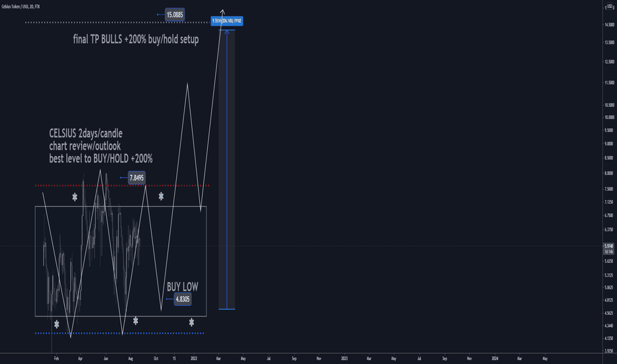617x364 pixels.
Task: Select the 'CELSIUS 2days/candle' annotation text
Action: click(x=86, y=134)
